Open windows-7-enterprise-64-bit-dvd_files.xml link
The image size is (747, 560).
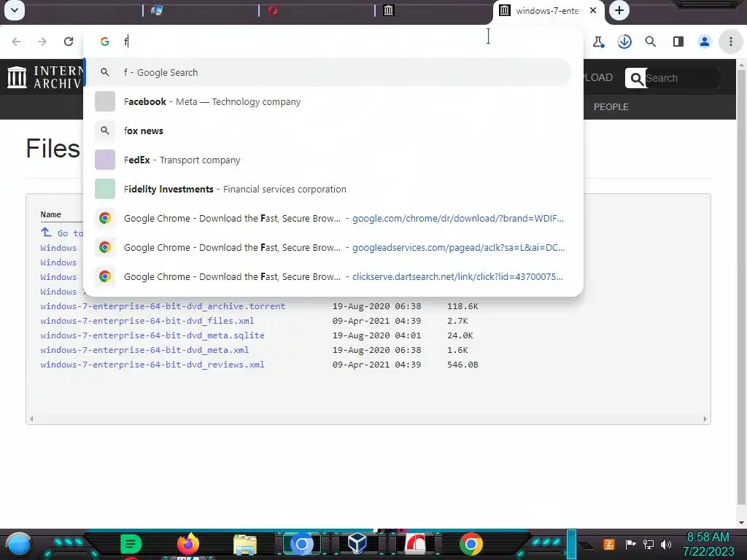[x=147, y=321]
